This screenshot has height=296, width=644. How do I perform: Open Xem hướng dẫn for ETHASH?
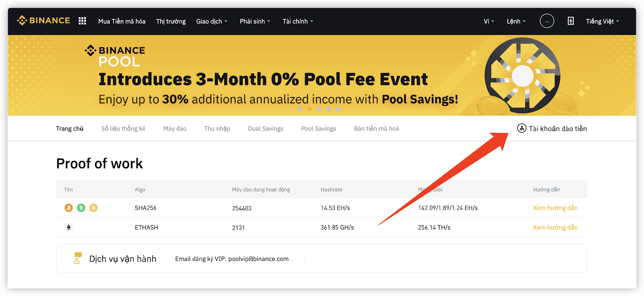tap(555, 228)
